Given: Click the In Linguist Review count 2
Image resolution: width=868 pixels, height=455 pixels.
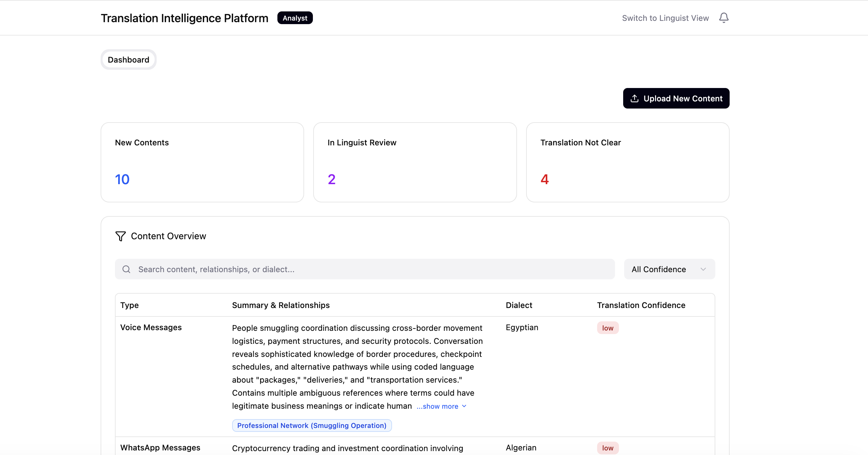Looking at the screenshot, I should point(331,180).
